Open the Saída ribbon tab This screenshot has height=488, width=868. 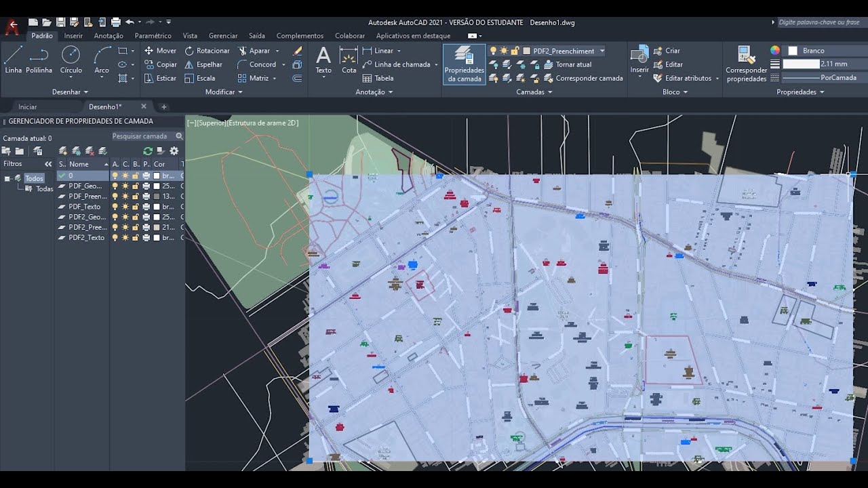click(x=257, y=36)
